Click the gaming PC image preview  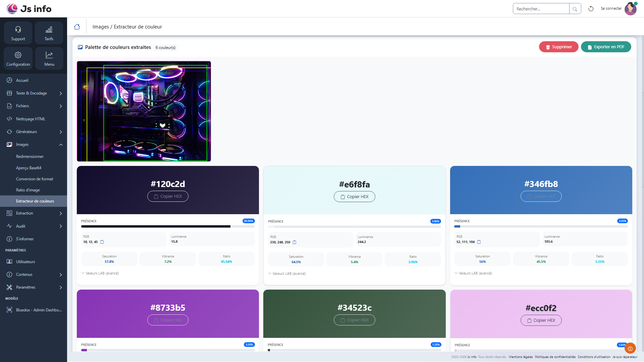tap(144, 111)
